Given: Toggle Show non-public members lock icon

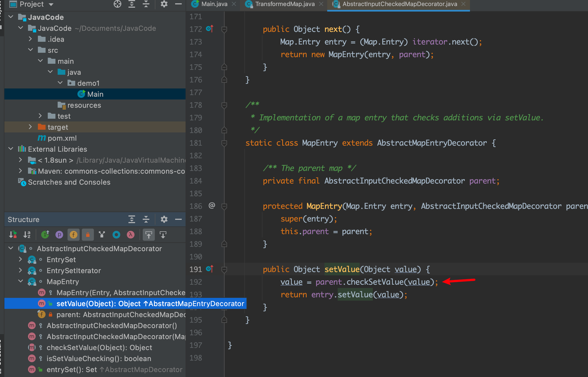Looking at the screenshot, I should click(88, 235).
